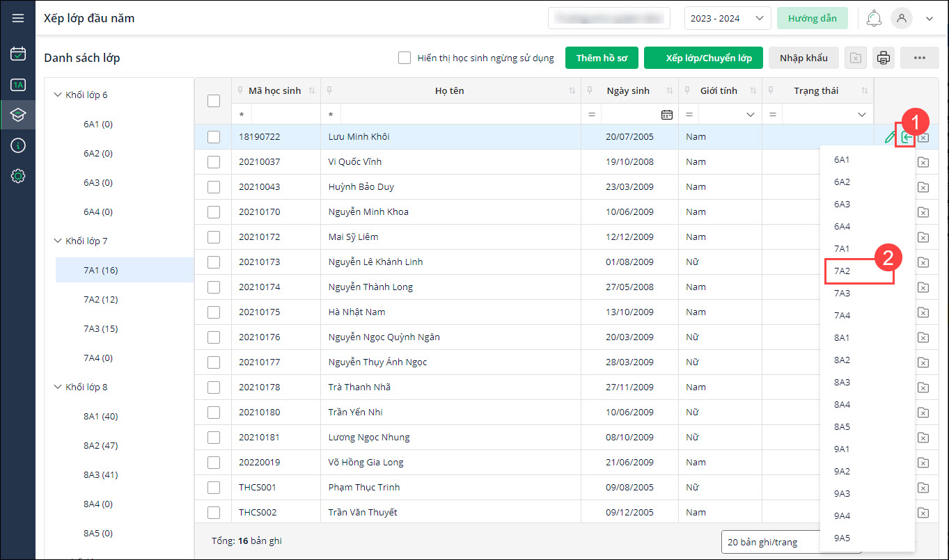Image resolution: width=949 pixels, height=560 pixels.
Task: Open the notification bell
Action: pyautogui.click(x=873, y=19)
